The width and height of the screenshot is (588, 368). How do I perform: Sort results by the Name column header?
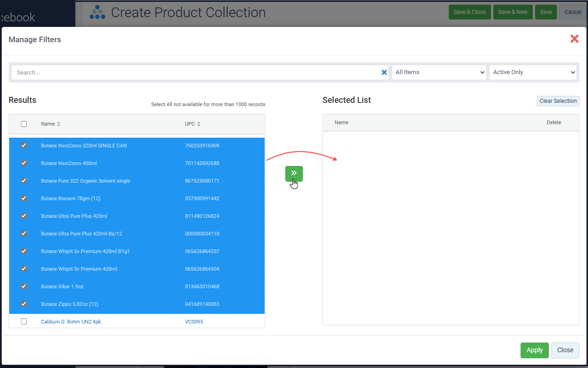(x=51, y=124)
